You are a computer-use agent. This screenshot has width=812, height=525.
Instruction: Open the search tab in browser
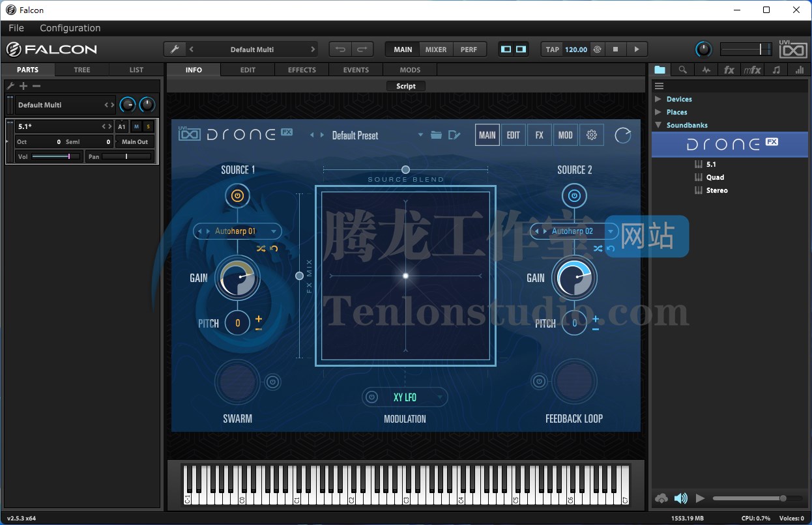point(682,70)
